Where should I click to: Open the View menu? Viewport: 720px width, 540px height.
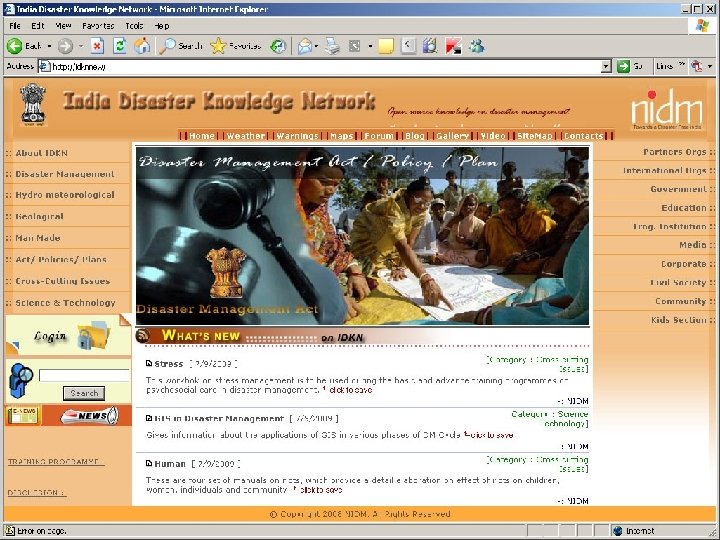[x=63, y=26]
